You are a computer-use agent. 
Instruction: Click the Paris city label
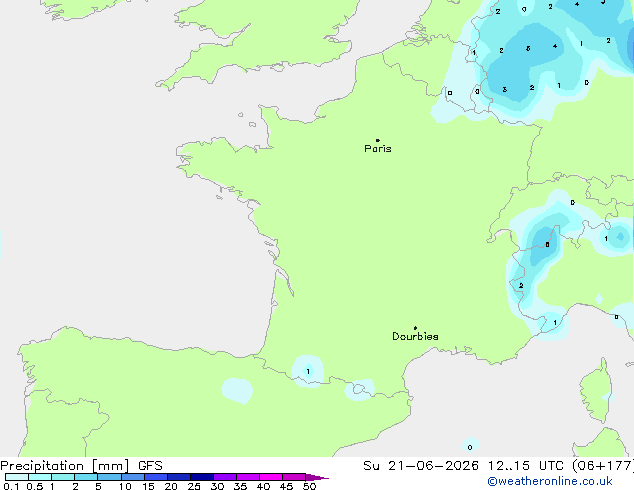[378, 149]
